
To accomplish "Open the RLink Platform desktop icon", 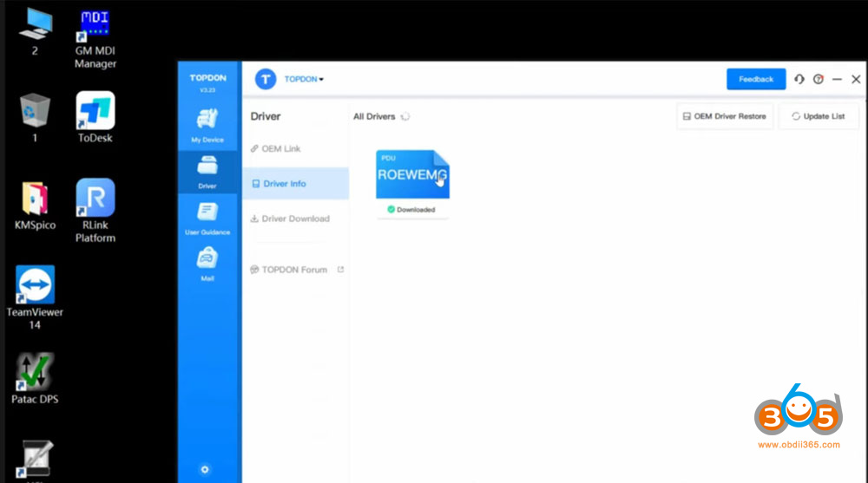I will 95,210.
